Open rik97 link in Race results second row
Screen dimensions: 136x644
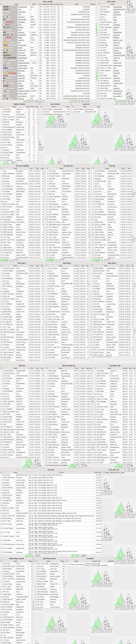pyautogui.click(x=20, y=9)
